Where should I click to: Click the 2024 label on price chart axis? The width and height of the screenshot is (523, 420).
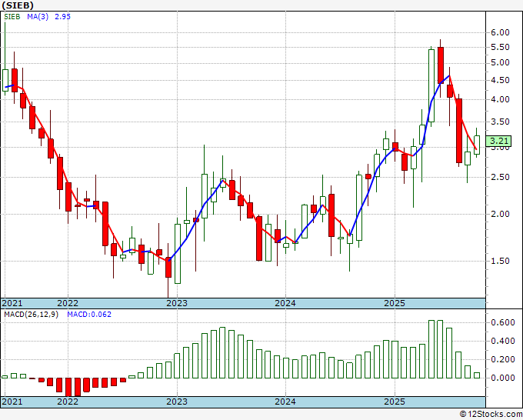point(285,303)
